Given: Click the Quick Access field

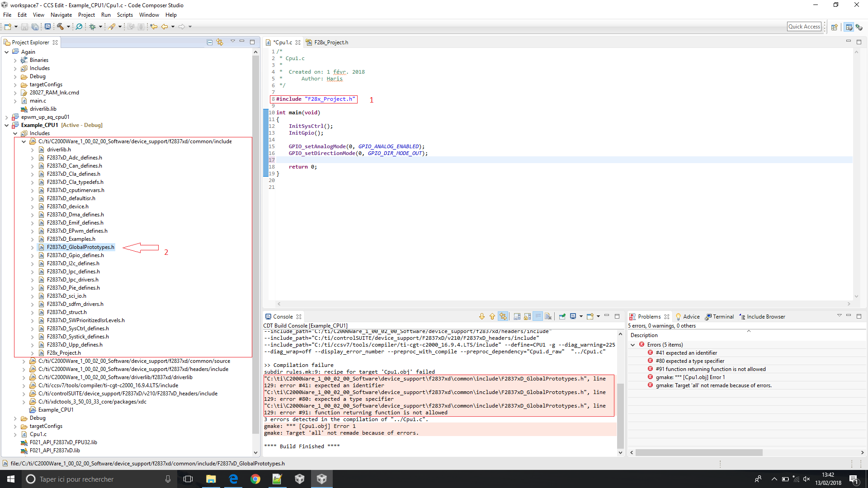Looking at the screenshot, I should click(x=804, y=27).
